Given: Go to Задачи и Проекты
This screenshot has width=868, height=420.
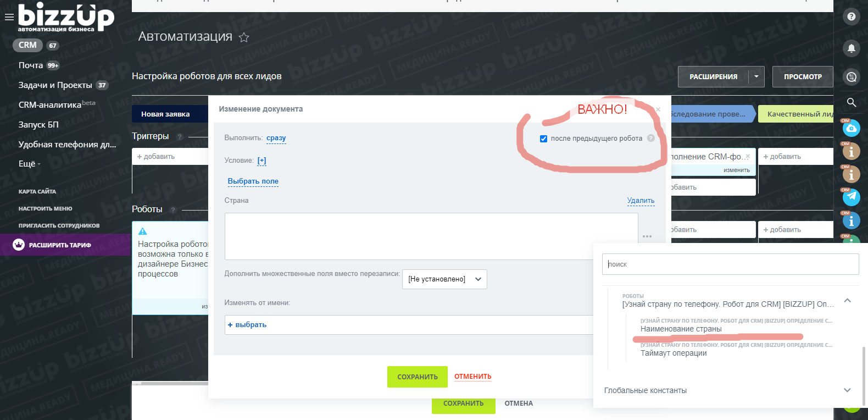Looking at the screenshot, I should (55, 85).
